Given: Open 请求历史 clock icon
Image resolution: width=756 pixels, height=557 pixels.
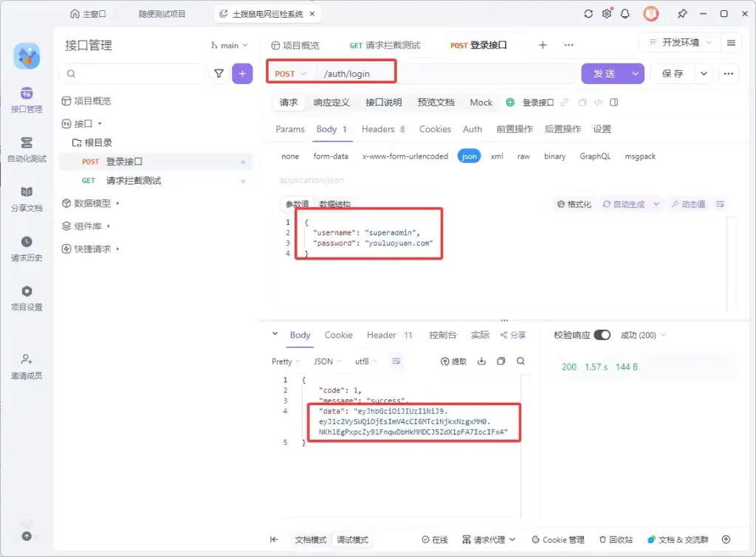Looking at the screenshot, I should click(27, 248).
